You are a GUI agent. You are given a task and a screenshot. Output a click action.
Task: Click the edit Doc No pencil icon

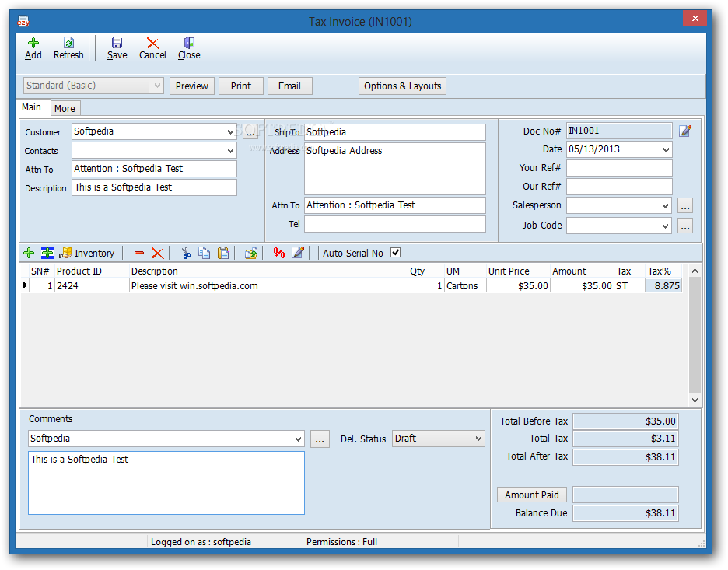click(685, 131)
